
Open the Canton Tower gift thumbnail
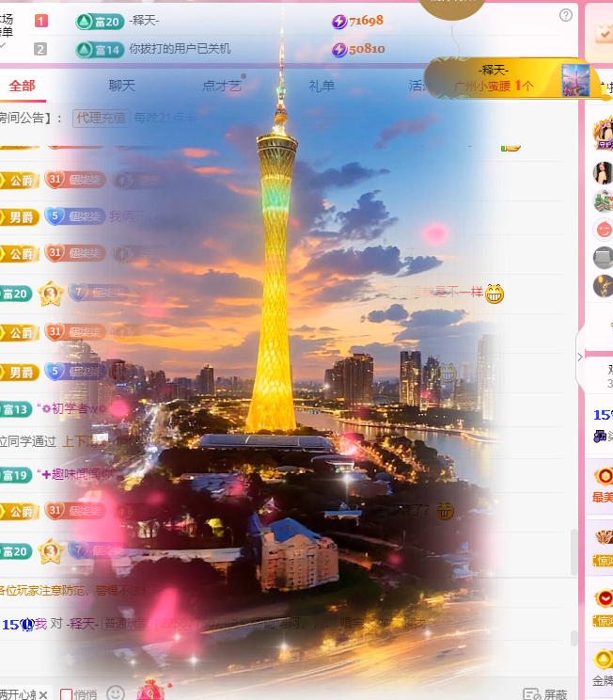[x=575, y=80]
